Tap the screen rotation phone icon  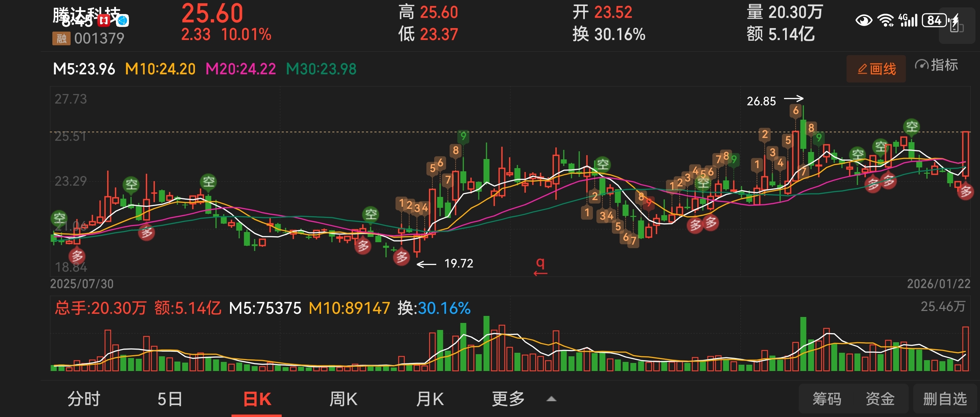[x=956, y=26]
